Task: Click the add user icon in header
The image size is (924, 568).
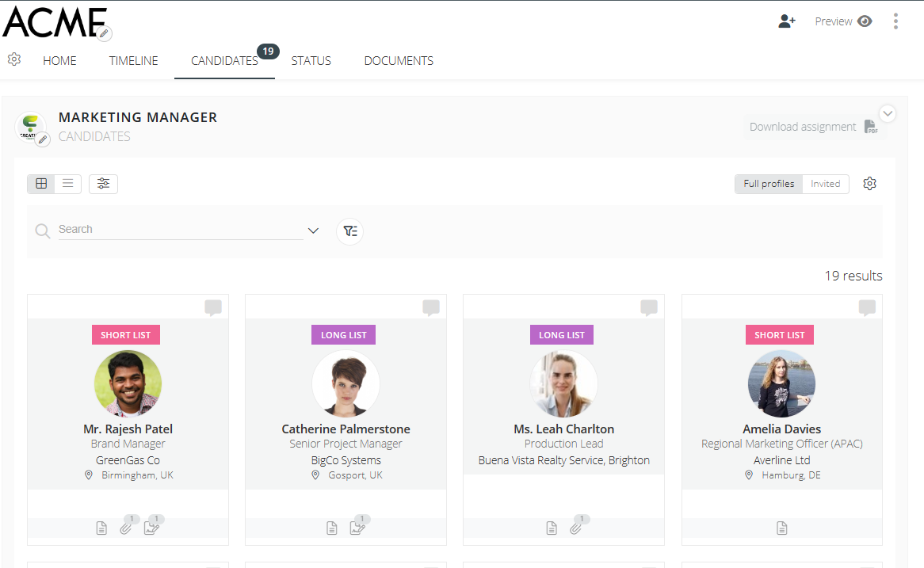Action: click(x=787, y=21)
